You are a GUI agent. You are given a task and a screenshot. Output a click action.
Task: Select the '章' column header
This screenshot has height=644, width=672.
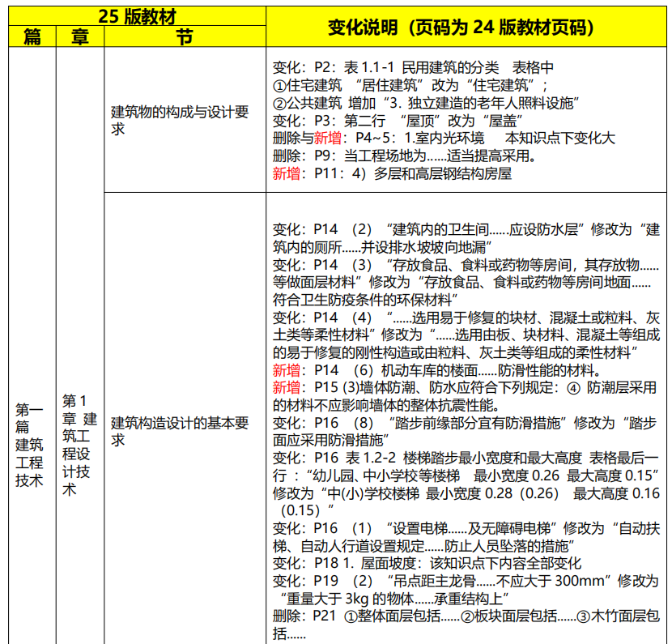click(x=80, y=36)
